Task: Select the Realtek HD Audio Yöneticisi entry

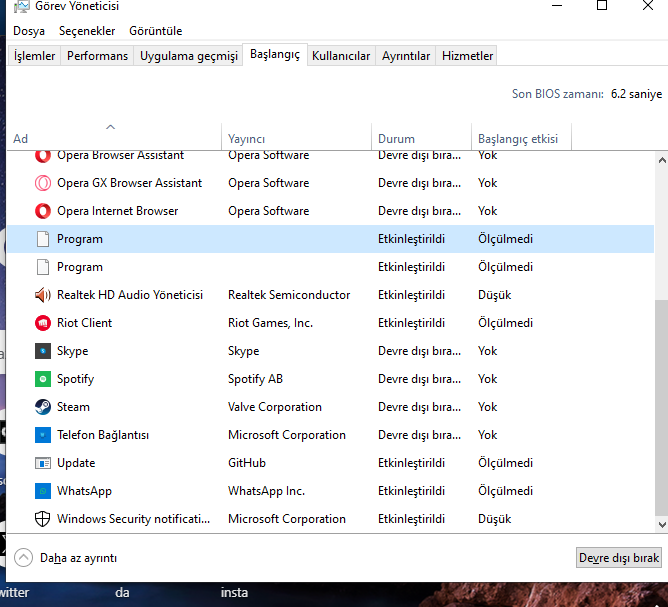Action: [x=130, y=295]
